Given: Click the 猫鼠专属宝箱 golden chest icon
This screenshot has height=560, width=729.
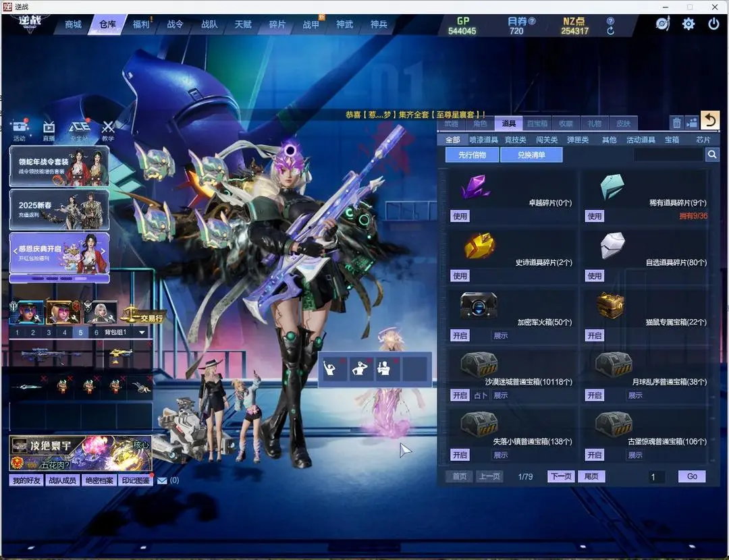Looking at the screenshot, I should pyautogui.click(x=610, y=305).
